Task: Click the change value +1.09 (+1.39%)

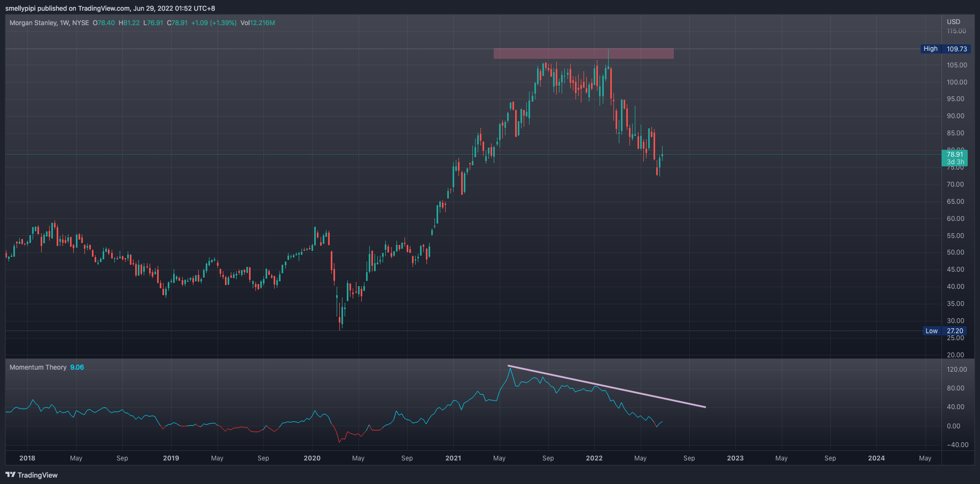Action: coord(214,23)
